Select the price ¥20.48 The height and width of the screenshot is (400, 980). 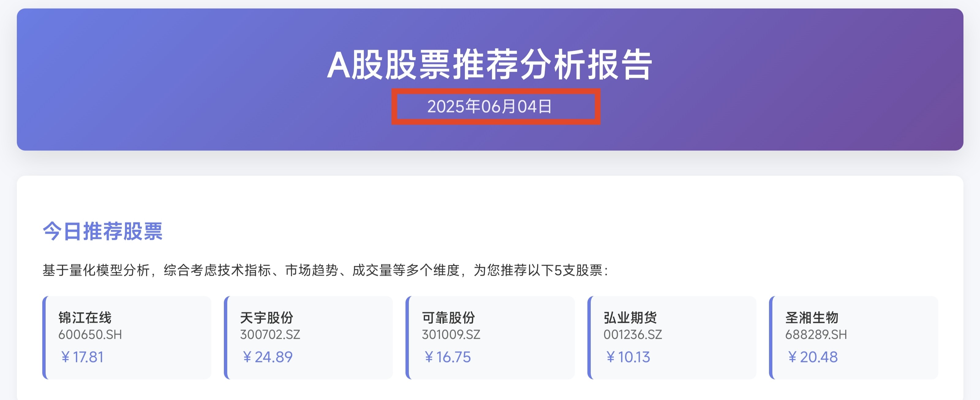812,357
